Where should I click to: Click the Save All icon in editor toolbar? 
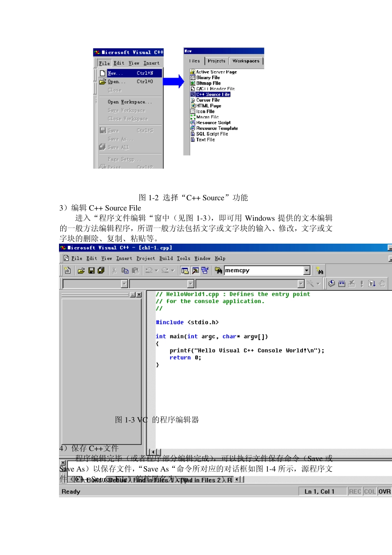(101, 270)
